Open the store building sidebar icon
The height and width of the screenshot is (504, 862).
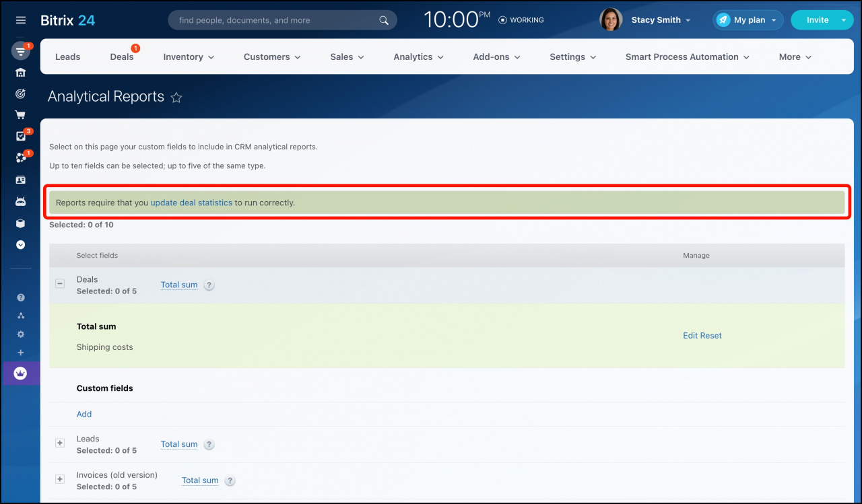(20, 73)
